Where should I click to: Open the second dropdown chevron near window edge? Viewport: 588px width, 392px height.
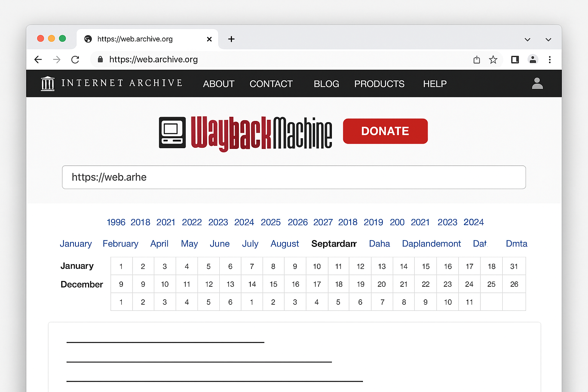tap(548, 39)
